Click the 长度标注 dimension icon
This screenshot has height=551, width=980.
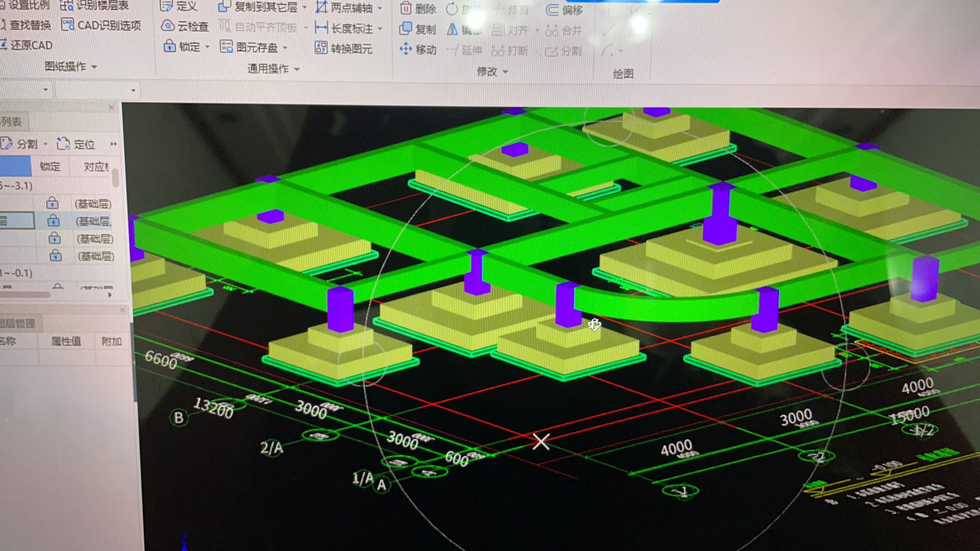(321, 28)
